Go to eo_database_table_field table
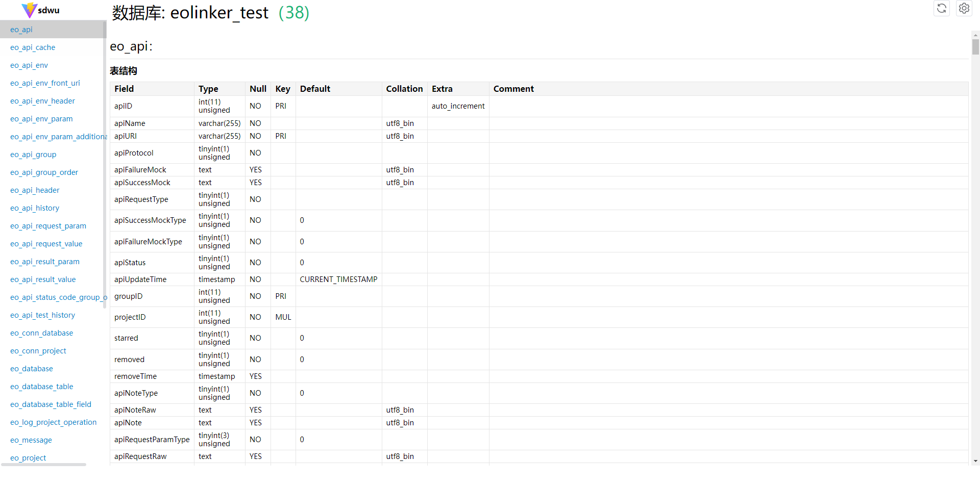This screenshot has width=980, height=486. click(x=51, y=404)
